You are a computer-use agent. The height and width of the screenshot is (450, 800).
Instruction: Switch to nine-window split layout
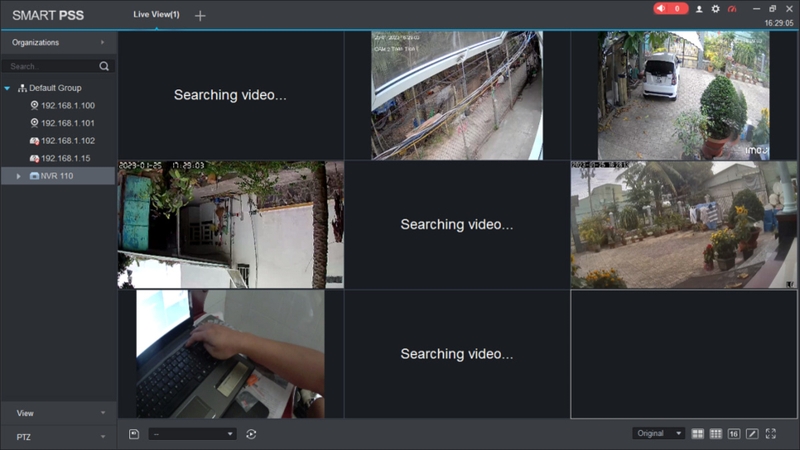tap(716, 434)
